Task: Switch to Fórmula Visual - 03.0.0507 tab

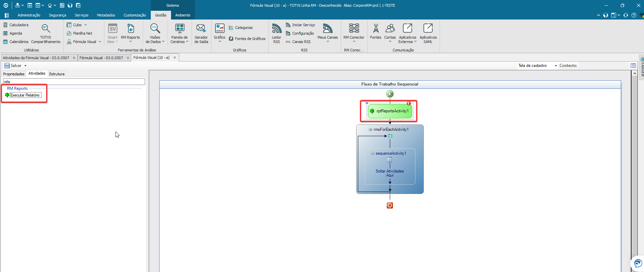Action: (101, 58)
